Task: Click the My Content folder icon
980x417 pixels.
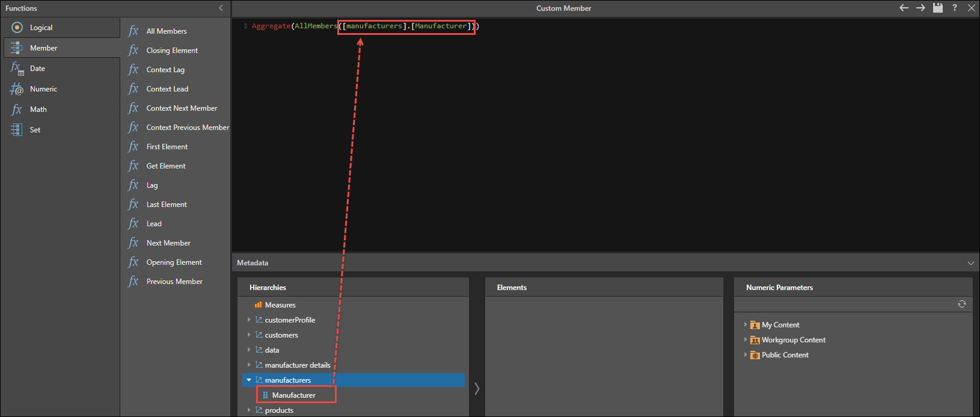Action: click(755, 325)
